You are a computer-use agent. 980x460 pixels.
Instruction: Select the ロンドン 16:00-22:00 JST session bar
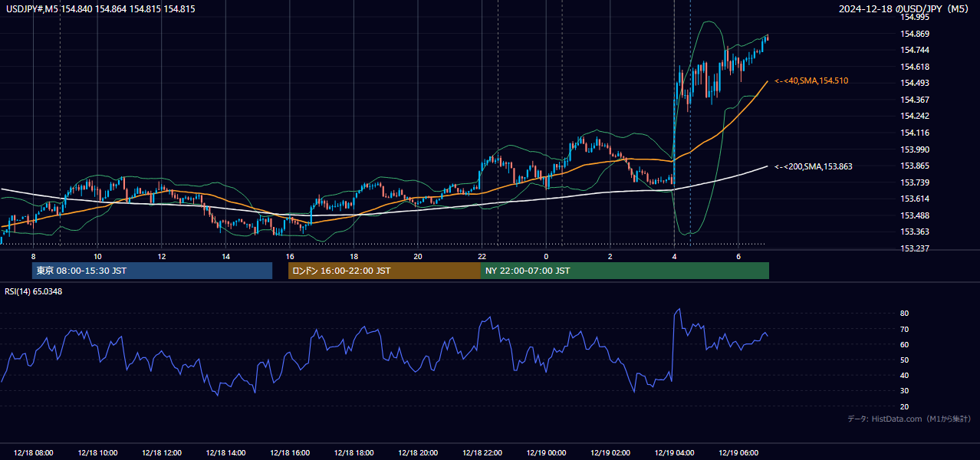tap(384, 271)
